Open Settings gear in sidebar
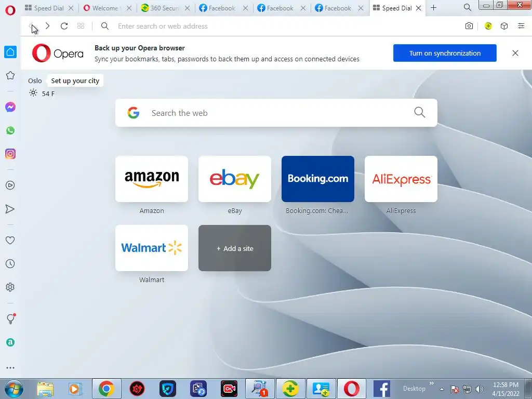This screenshot has height=399, width=532. pyautogui.click(x=10, y=287)
